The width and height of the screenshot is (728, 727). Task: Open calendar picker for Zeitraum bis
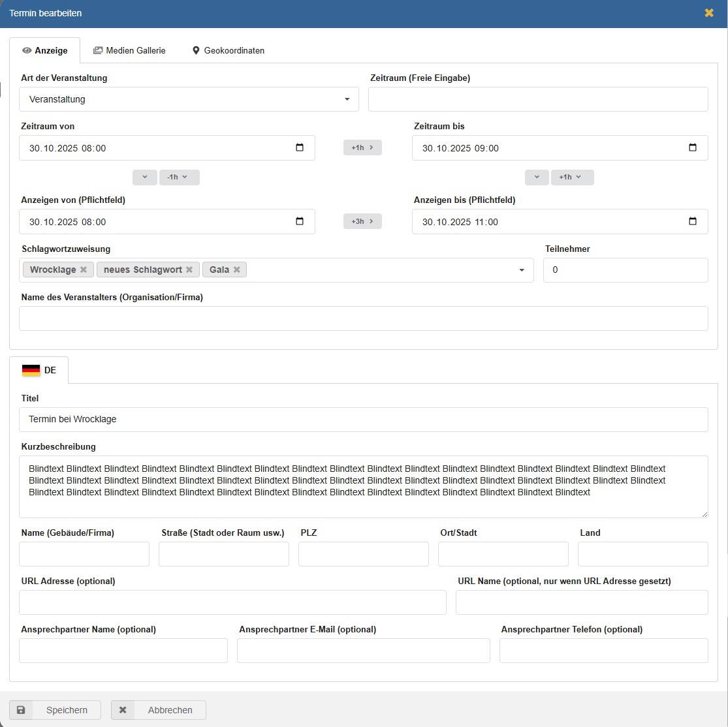pyautogui.click(x=693, y=147)
